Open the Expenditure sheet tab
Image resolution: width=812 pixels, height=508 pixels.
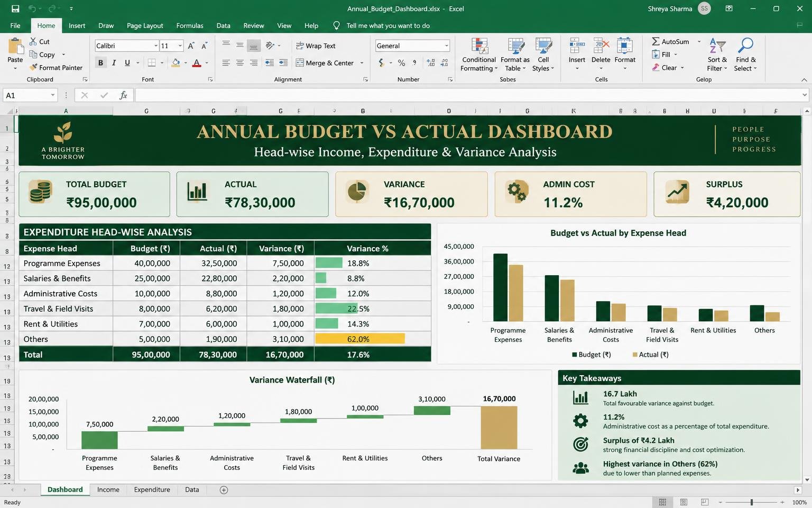(x=152, y=490)
